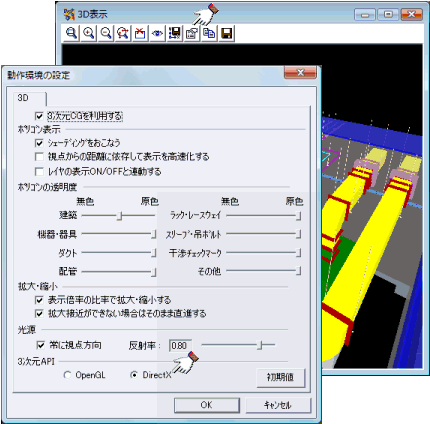Click the 反射率 value input field

point(180,346)
